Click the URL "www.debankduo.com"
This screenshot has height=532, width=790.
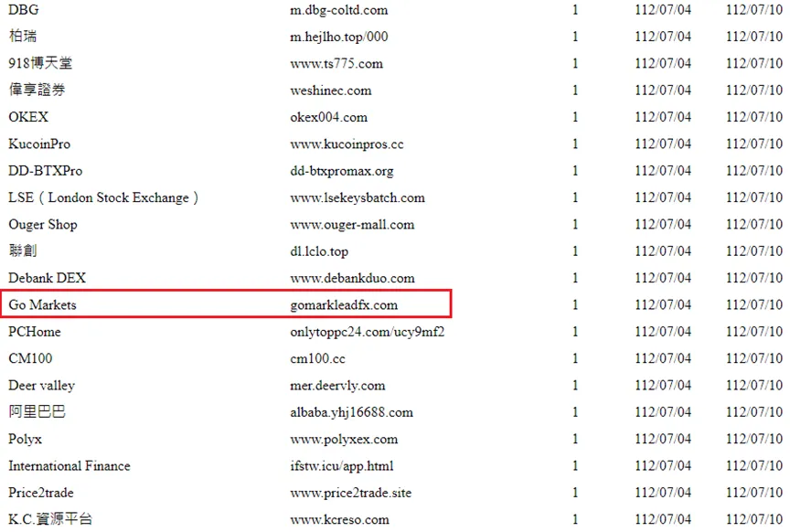[352, 278]
